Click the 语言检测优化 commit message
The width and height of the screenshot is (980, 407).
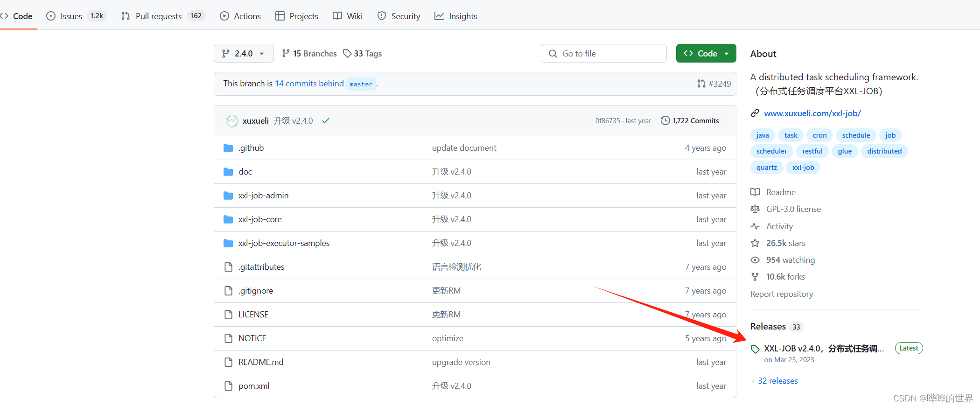point(456,267)
